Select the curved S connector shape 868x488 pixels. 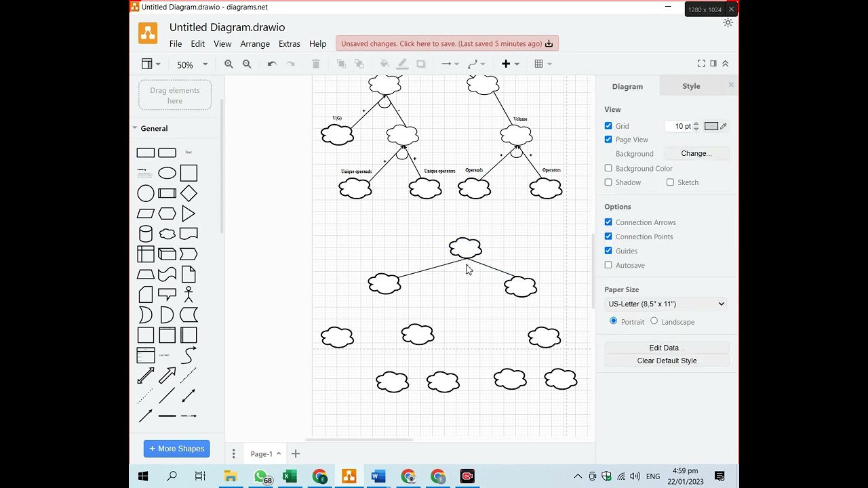pyautogui.click(x=189, y=355)
